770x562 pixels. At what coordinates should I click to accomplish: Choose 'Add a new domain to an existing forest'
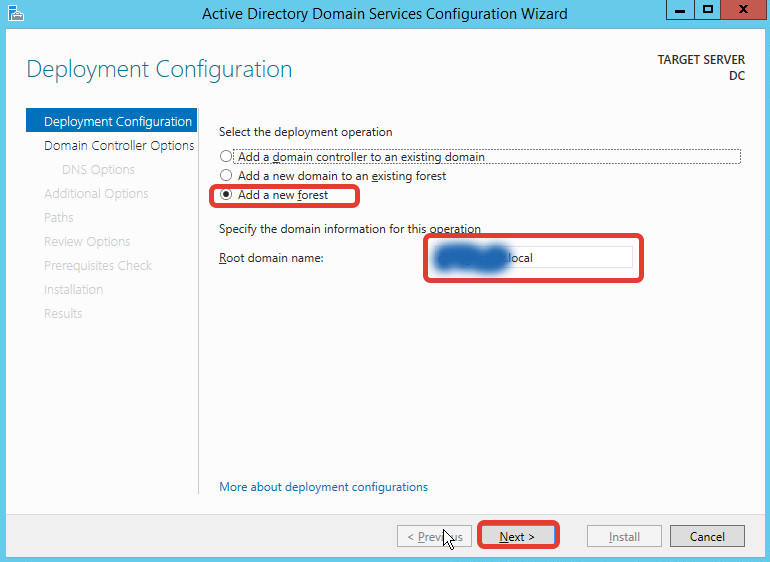pos(226,176)
